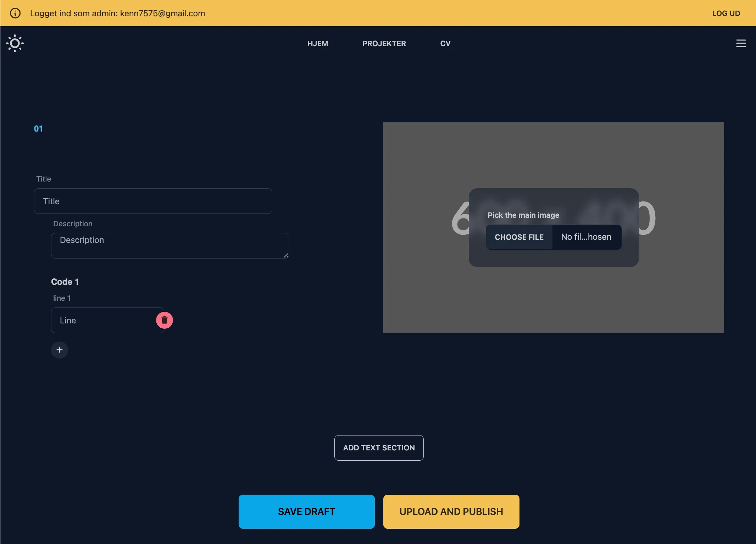The image size is (756, 544).
Task: Go to the HJEM menu item
Action: 317,43
